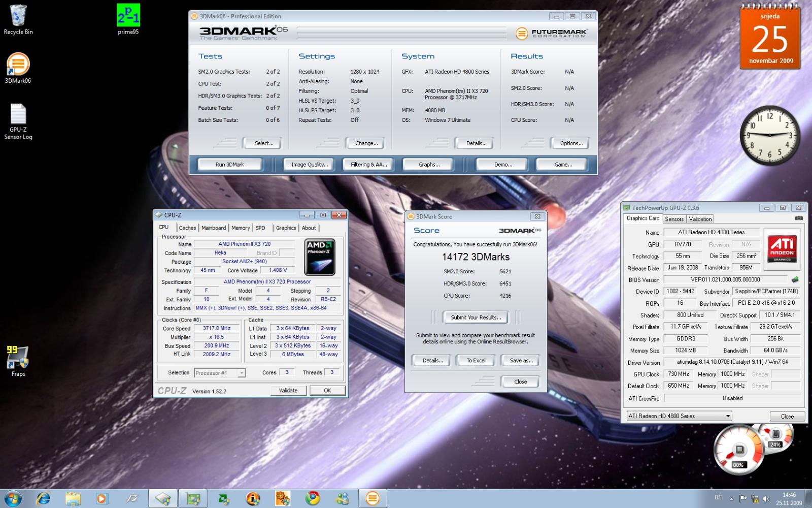Image resolution: width=812 pixels, height=508 pixels.
Task: Open the Windows Start menu orb
Action: pyautogui.click(x=12, y=498)
